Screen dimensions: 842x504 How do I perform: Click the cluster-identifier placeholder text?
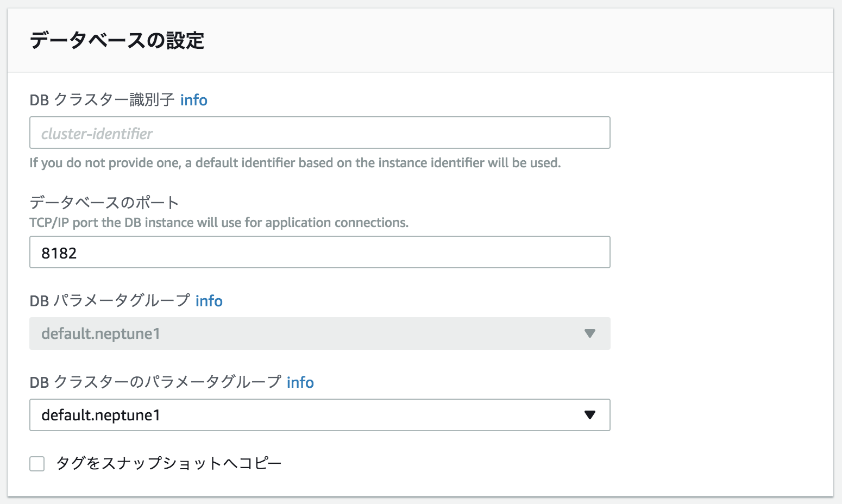tap(97, 134)
